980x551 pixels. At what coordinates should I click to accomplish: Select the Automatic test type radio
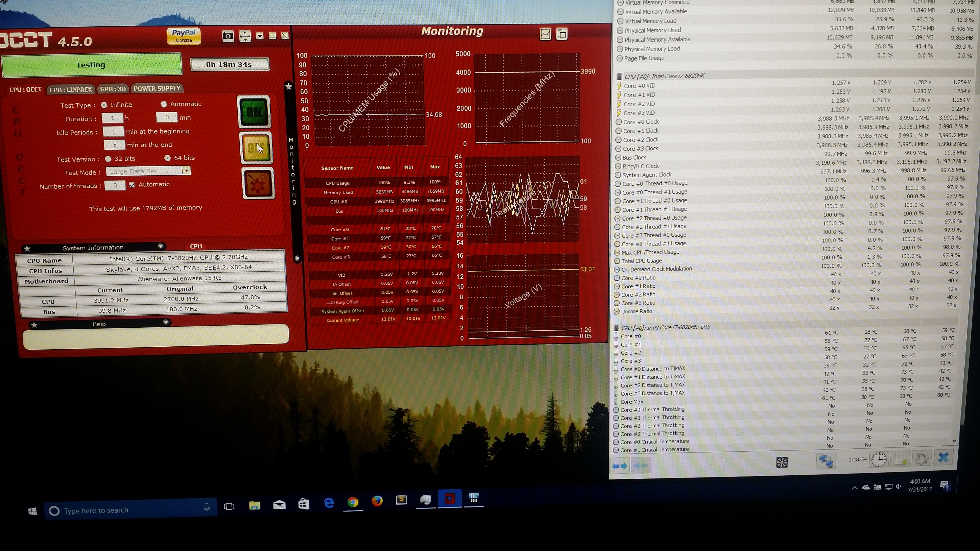[163, 104]
